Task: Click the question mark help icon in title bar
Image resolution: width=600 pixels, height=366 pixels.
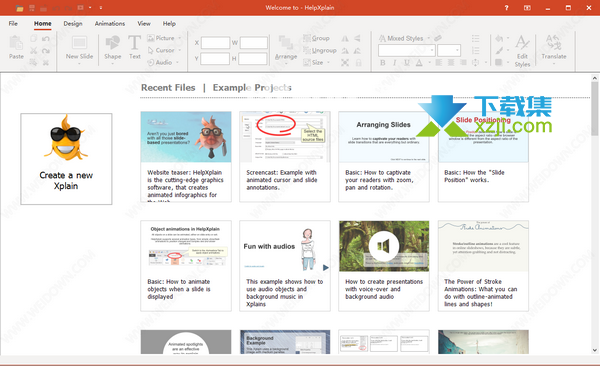Action: (x=506, y=8)
